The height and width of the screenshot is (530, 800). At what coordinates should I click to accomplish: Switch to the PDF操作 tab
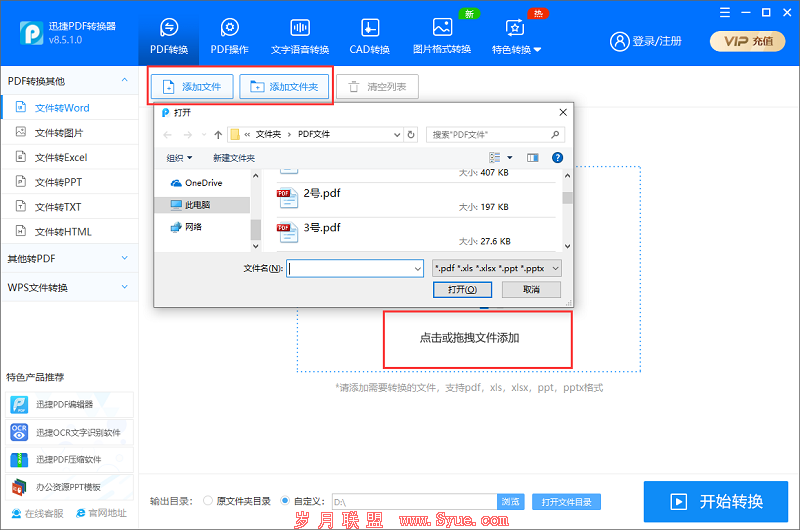coord(230,36)
